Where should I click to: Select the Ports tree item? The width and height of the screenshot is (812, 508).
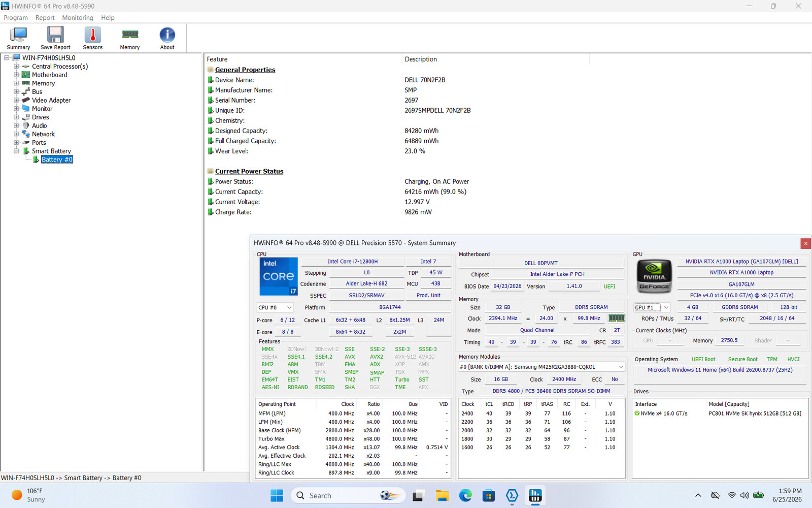pos(39,143)
